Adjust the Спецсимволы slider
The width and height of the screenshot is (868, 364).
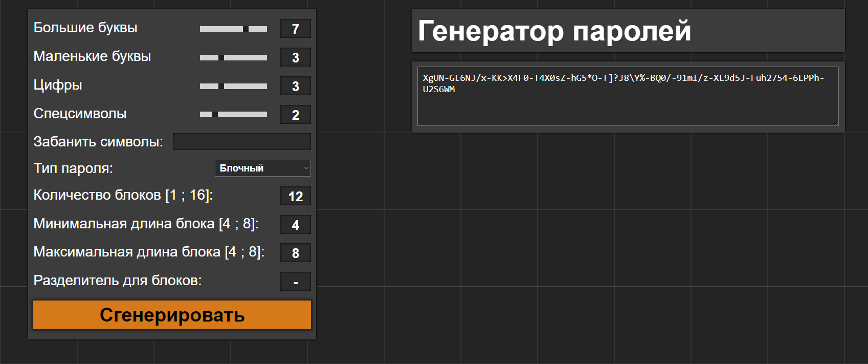click(233, 115)
